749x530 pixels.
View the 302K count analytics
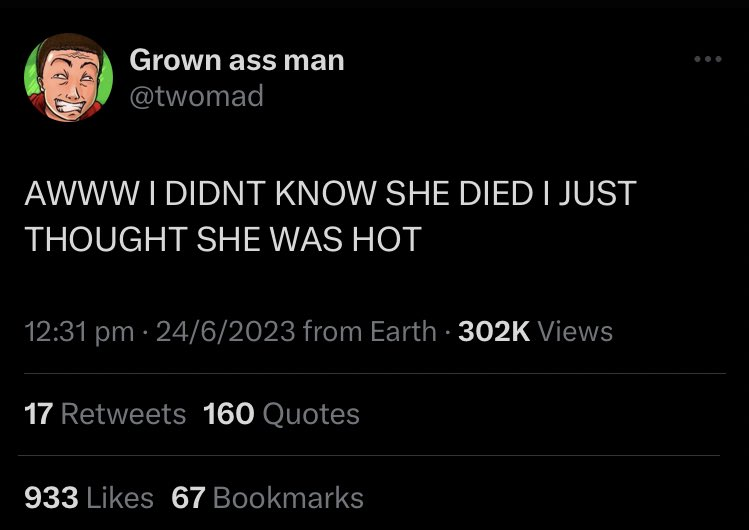494,331
